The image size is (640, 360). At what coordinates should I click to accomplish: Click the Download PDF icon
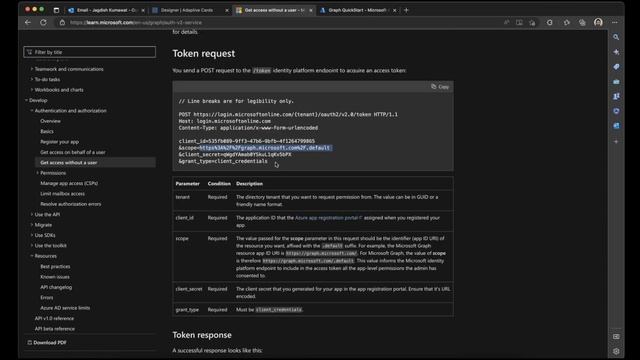pos(29,342)
